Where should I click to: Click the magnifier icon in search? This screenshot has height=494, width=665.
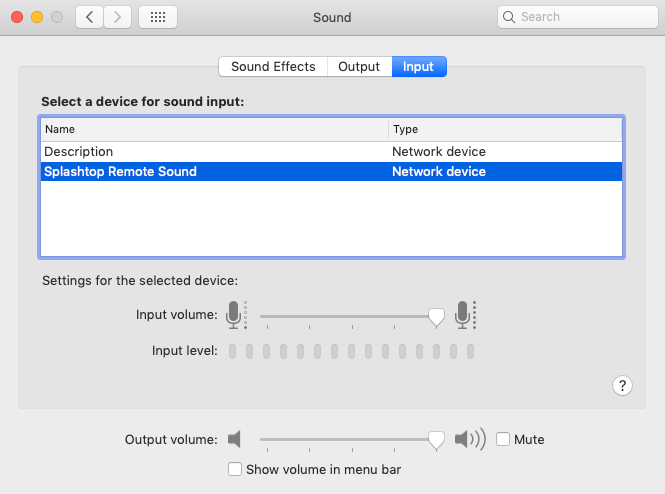[509, 17]
